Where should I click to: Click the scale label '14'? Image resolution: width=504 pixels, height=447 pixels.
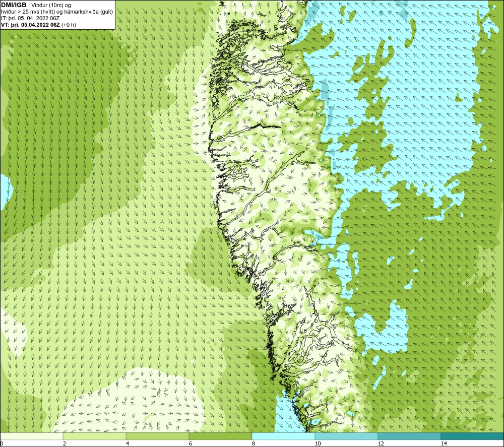(444, 444)
